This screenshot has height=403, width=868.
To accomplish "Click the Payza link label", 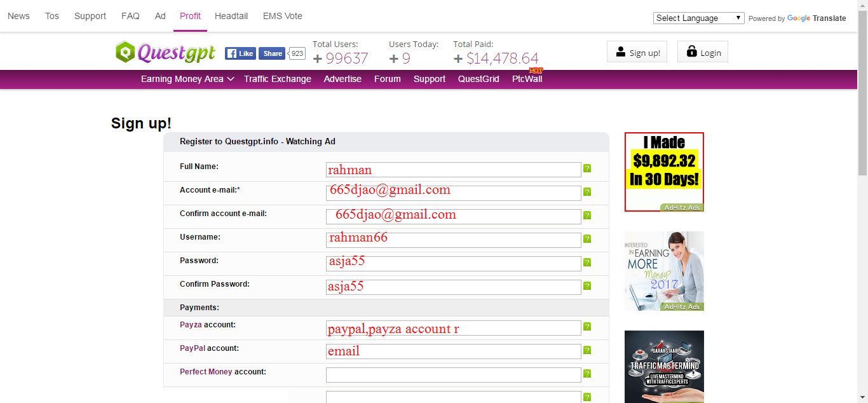I will coord(191,325).
